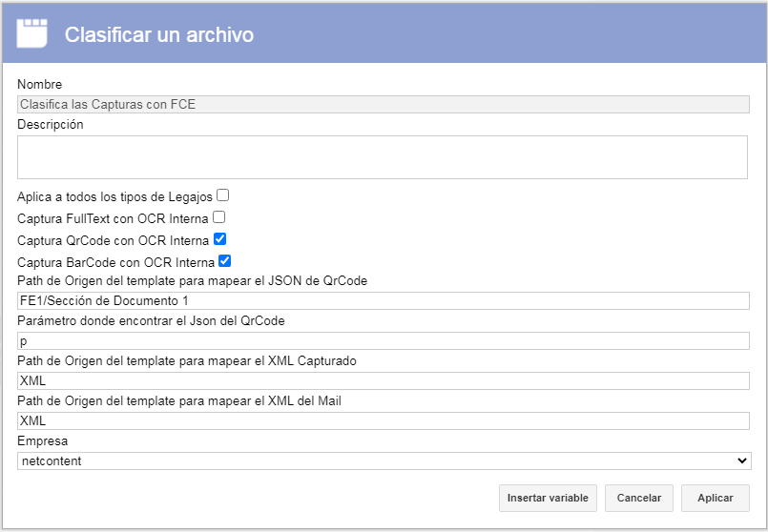
Task: Disable 'Captura BarCode con OCR Interna' checkbox
Action: click(225, 261)
